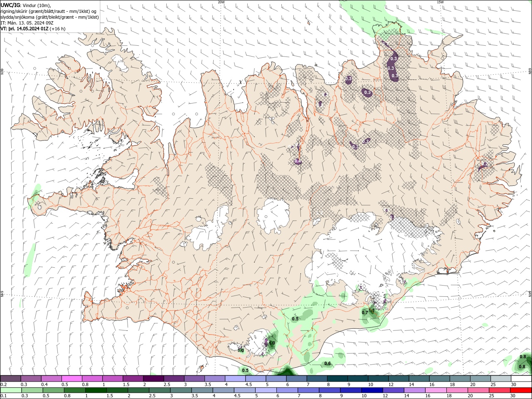Pick the dark purple swatch labeled 2 in upper legend
532x399 pixels.
coord(153,379)
